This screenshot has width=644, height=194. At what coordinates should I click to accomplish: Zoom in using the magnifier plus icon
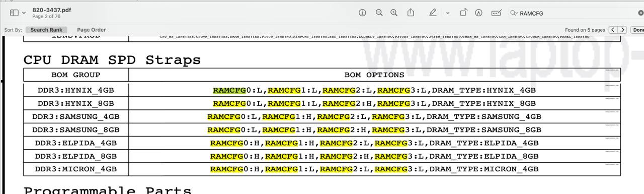point(394,13)
